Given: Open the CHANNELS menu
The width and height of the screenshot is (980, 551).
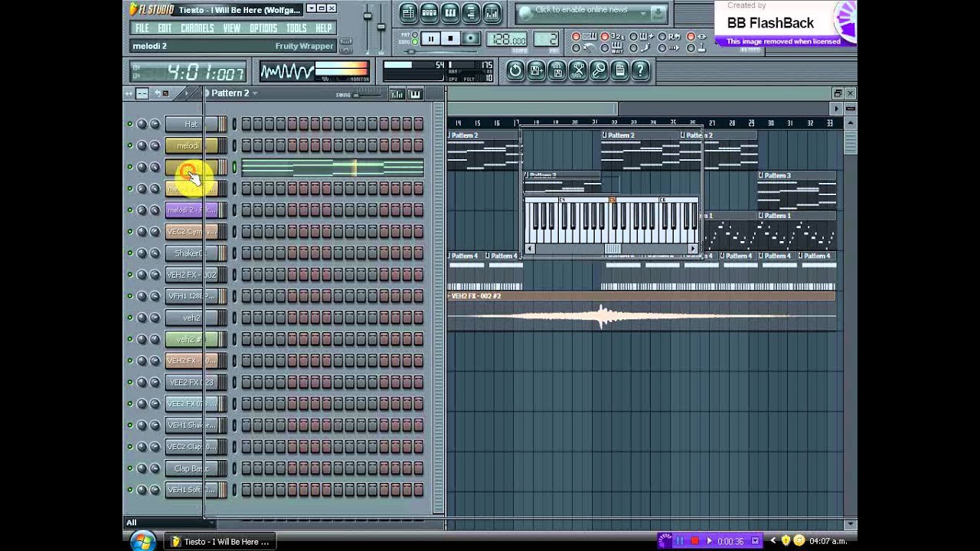Looking at the screenshot, I should (198, 28).
